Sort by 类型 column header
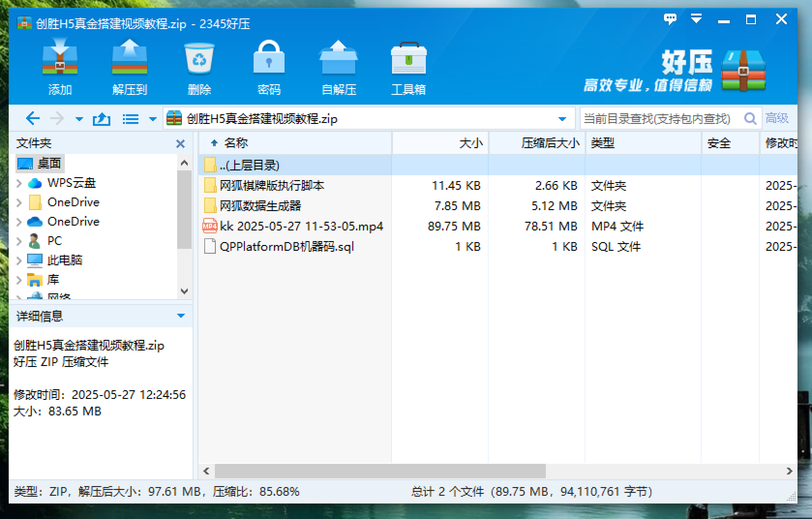The image size is (812, 519). [644, 143]
